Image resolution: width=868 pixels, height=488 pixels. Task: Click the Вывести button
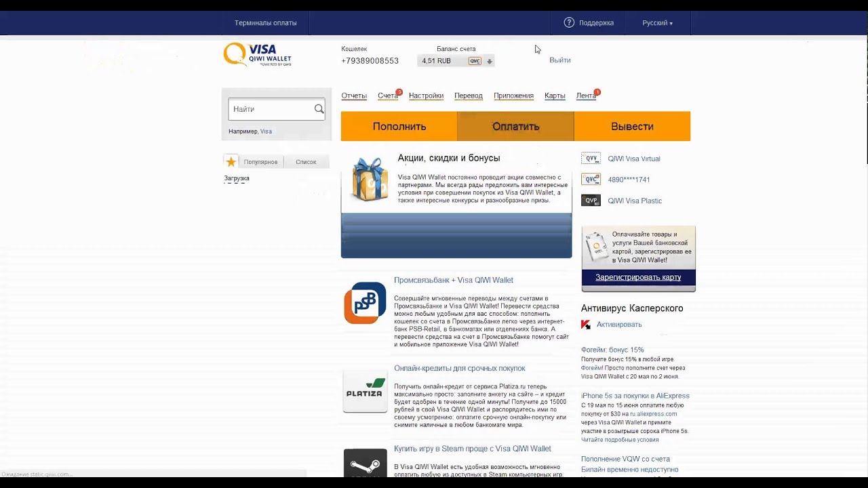[x=632, y=127]
